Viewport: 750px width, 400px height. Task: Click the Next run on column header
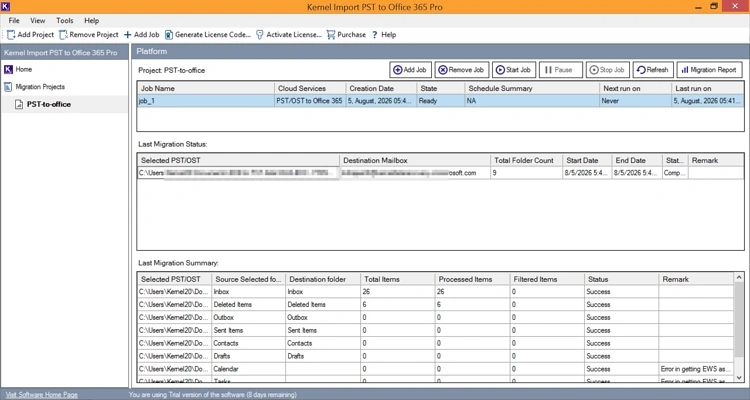pyautogui.click(x=636, y=89)
